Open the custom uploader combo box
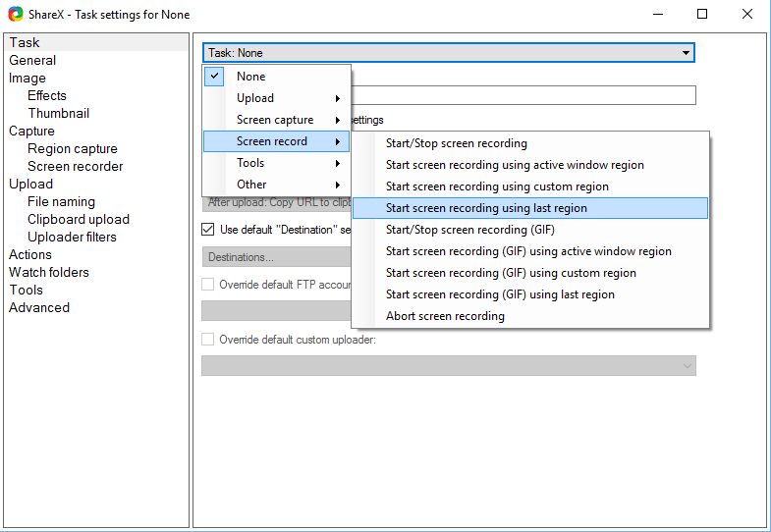The width and height of the screenshot is (771, 532). pyautogui.click(x=449, y=366)
